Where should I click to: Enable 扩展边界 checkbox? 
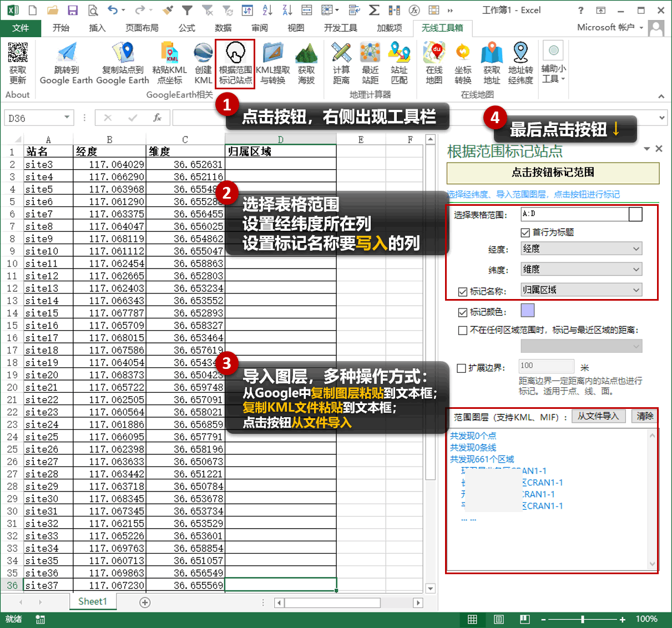click(461, 368)
